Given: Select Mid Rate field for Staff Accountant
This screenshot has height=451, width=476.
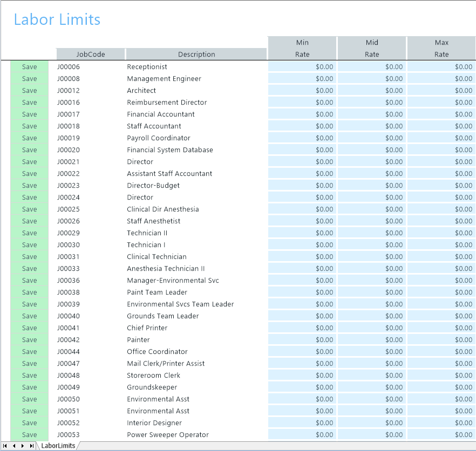Looking at the screenshot, I should coord(372,126).
